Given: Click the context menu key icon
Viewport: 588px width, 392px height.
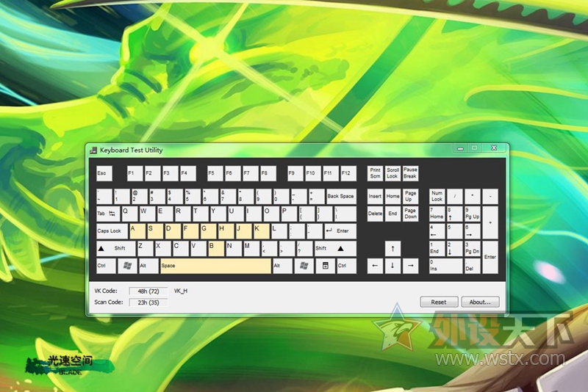Looking at the screenshot, I should (x=325, y=266).
